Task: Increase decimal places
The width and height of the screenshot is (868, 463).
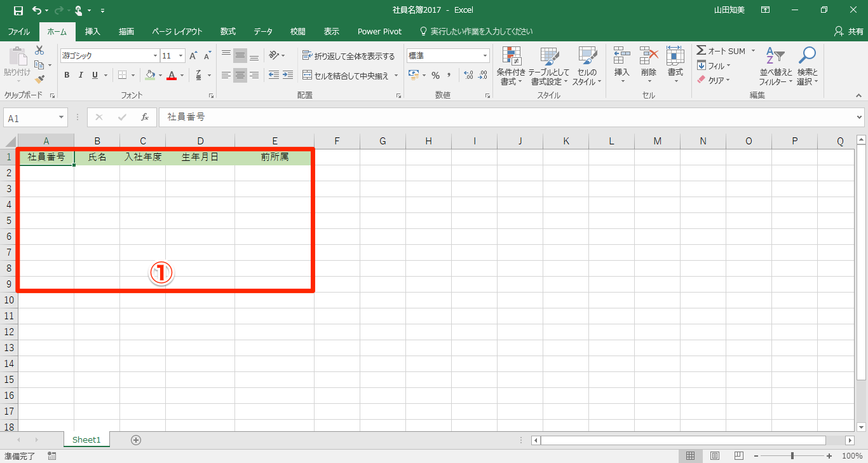Action: coord(469,75)
